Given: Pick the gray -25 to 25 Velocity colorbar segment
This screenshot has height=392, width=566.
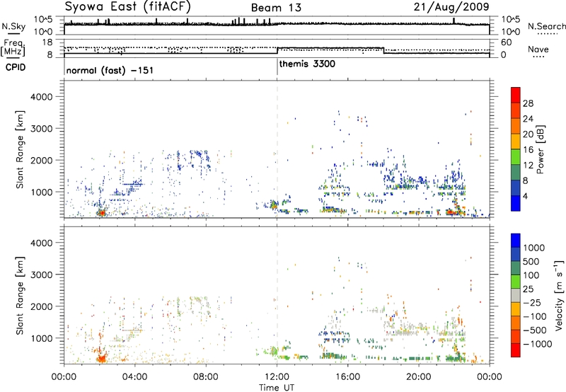Looking at the screenshot, I should [x=516, y=296].
